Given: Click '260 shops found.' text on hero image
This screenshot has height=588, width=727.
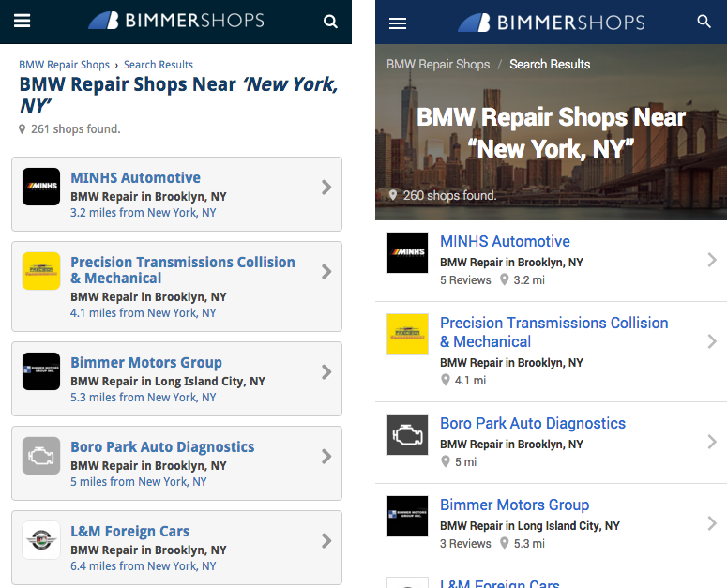Looking at the screenshot, I should [x=449, y=196].
